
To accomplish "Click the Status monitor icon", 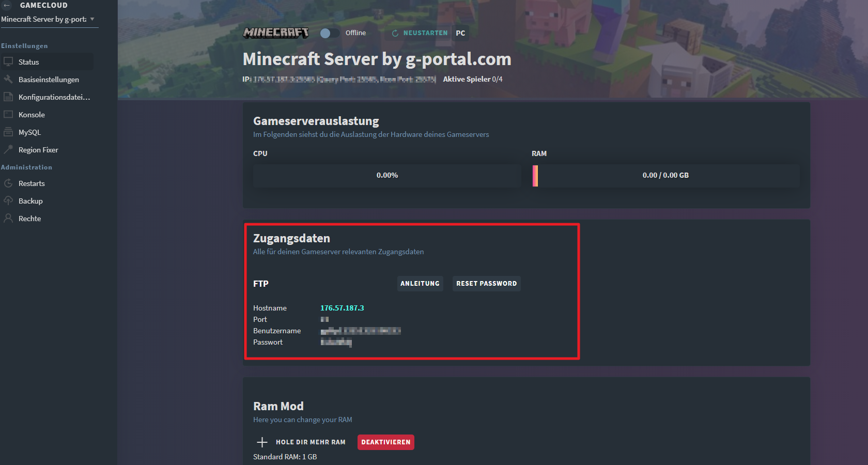I will tap(8, 61).
